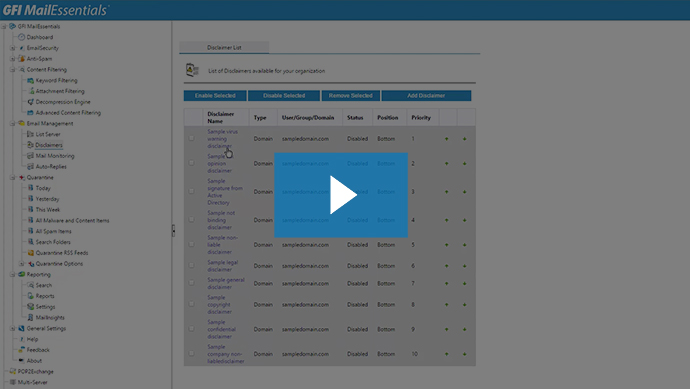The height and width of the screenshot is (389, 690).
Task: Check the Sample opinion disclaimer checkbox
Action: 191,163
